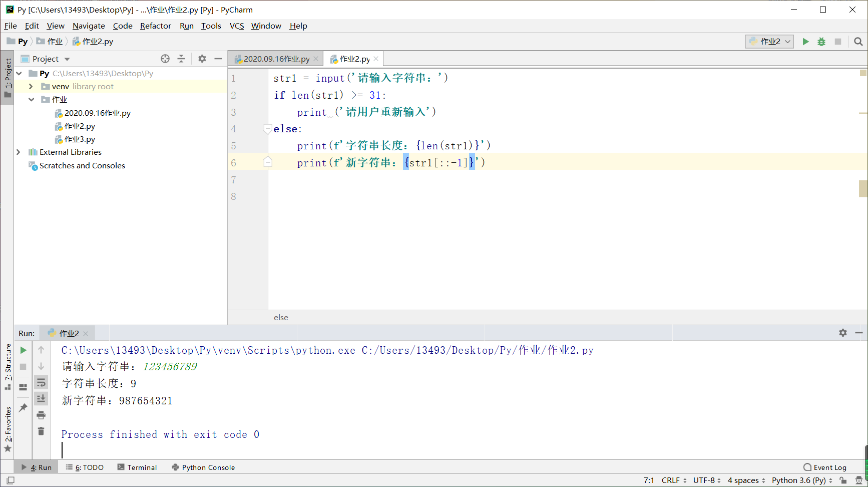The height and width of the screenshot is (487, 868).
Task: Toggle the 4: Run tool window button
Action: (37, 467)
